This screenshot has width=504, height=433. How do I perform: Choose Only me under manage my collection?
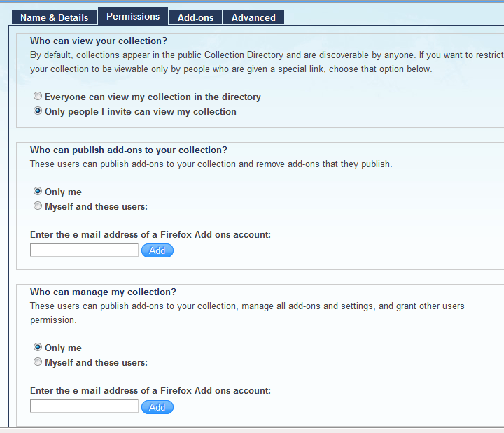pos(38,347)
